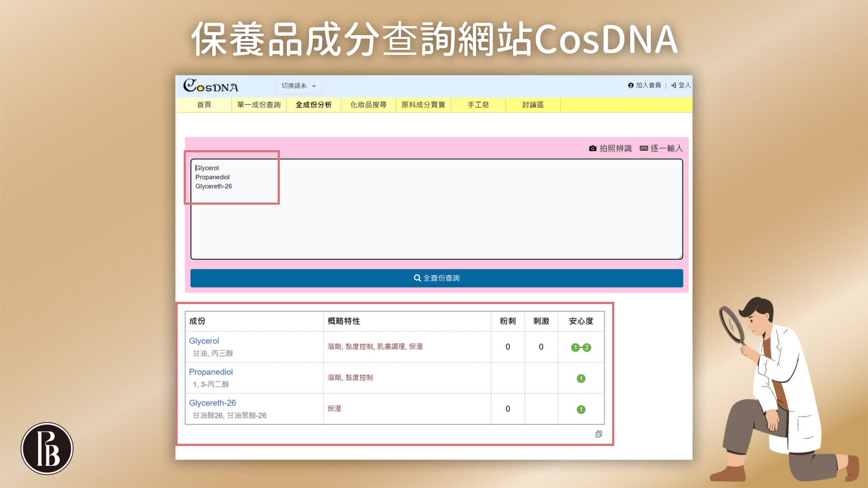Click the green safety badge for Propanediol

[581, 379]
